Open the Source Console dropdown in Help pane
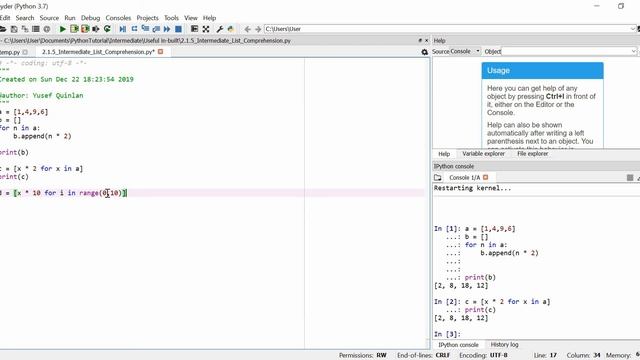The width and height of the screenshot is (640, 360). point(465,51)
